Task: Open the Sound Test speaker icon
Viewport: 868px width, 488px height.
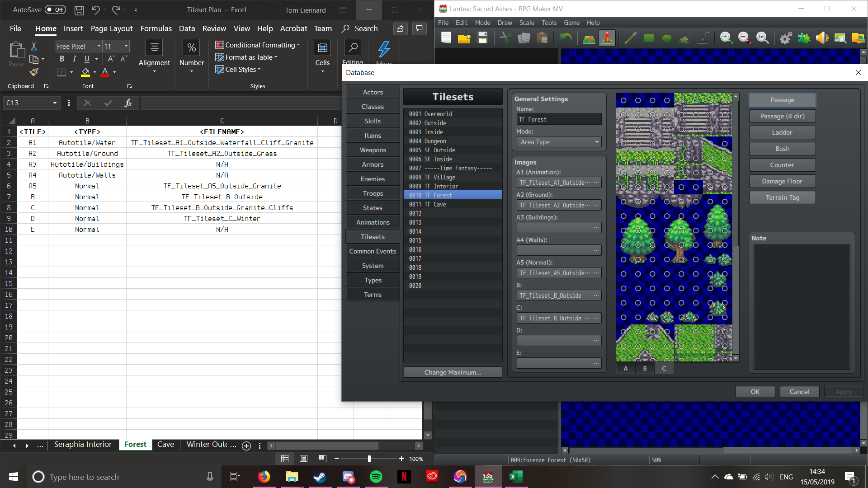Action: pyautogui.click(x=822, y=38)
